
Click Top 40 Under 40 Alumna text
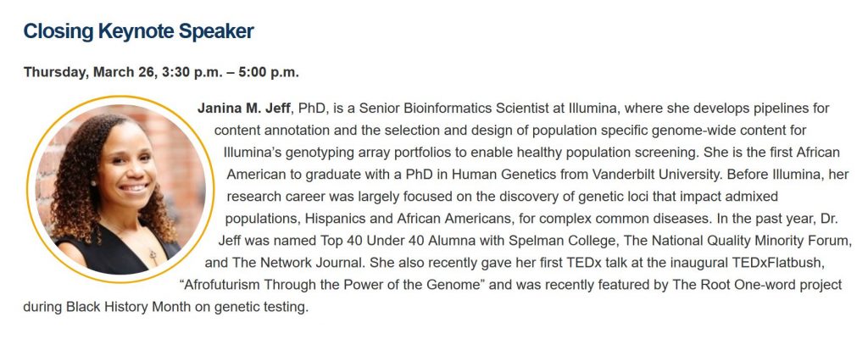[398, 241]
